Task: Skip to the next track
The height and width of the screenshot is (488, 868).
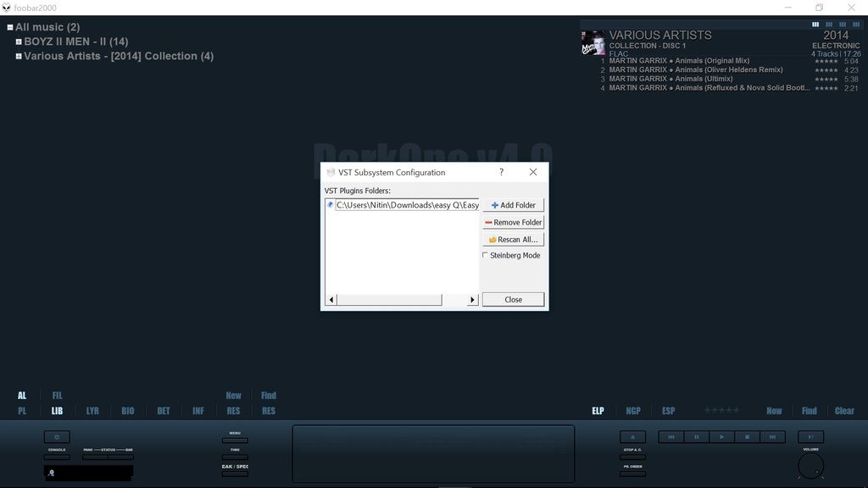Action: pyautogui.click(x=773, y=437)
